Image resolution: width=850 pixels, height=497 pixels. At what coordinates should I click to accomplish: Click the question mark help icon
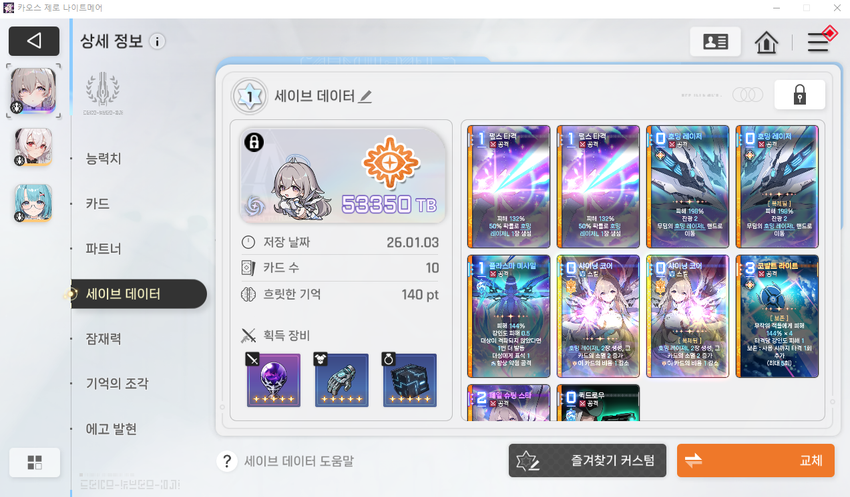click(227, 461)
